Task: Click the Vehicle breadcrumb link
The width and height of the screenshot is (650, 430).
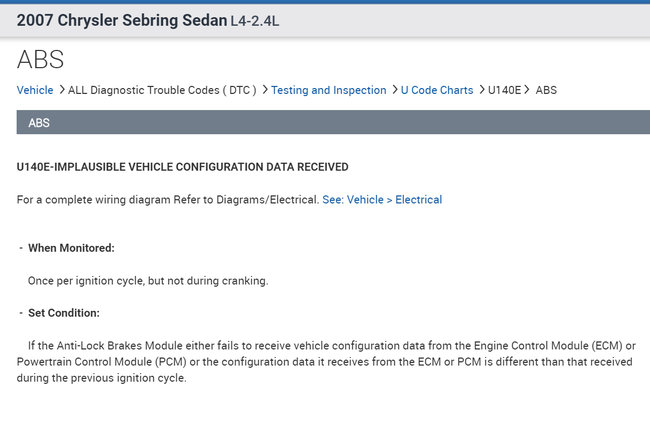Action: point(35,90)
